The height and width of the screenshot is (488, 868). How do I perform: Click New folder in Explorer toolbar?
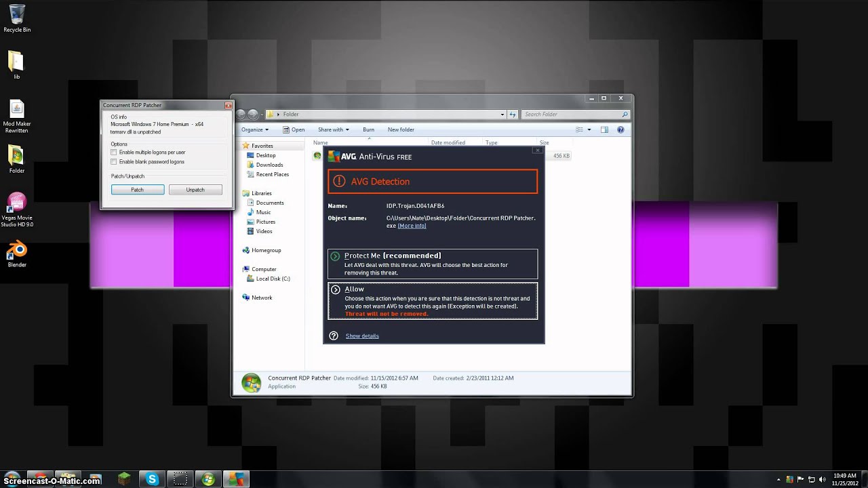[401, 129]
